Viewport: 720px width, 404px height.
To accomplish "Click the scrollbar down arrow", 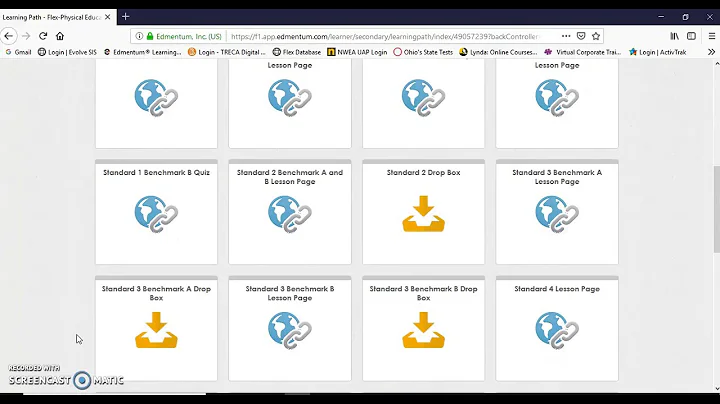I will pyautogui.click(x=716, y=389).
